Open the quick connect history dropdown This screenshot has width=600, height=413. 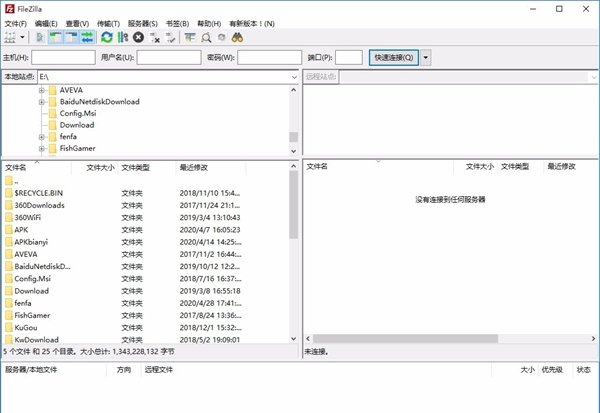(x=426, y=57)
